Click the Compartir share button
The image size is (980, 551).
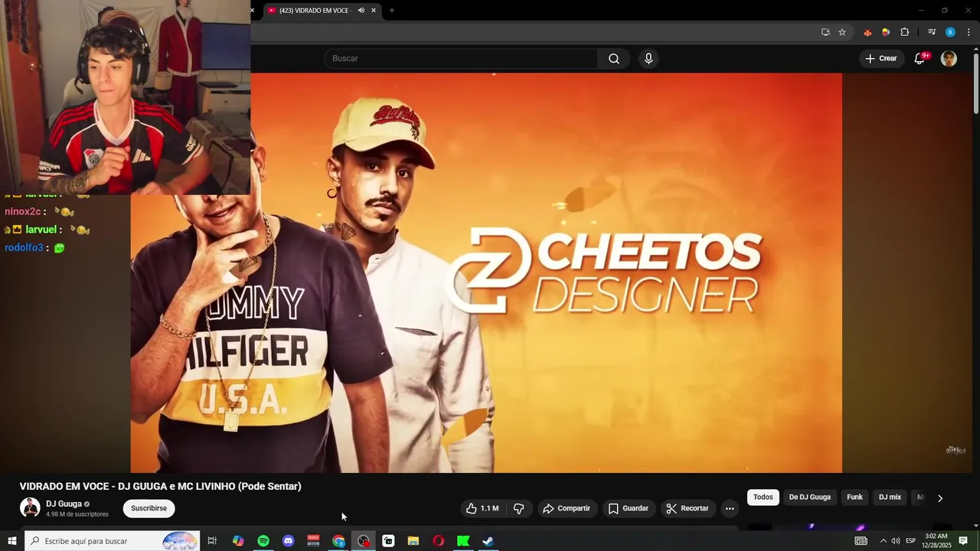click(x=567, y=508)
